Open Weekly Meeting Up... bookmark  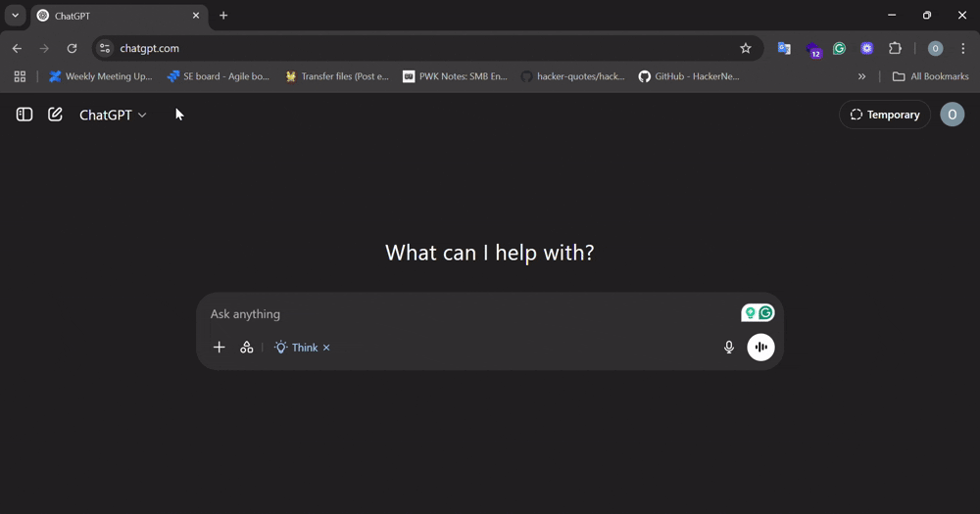[x=101, y=76]
